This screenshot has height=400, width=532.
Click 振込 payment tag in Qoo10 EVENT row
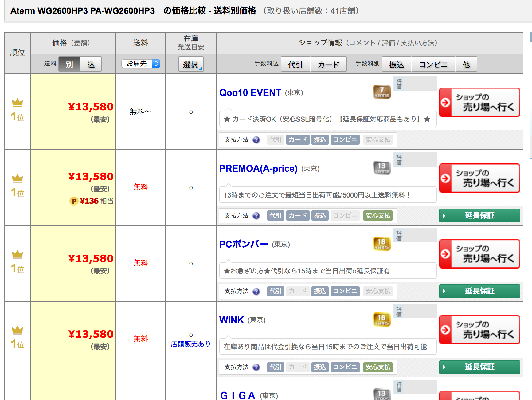pos(320,140)
